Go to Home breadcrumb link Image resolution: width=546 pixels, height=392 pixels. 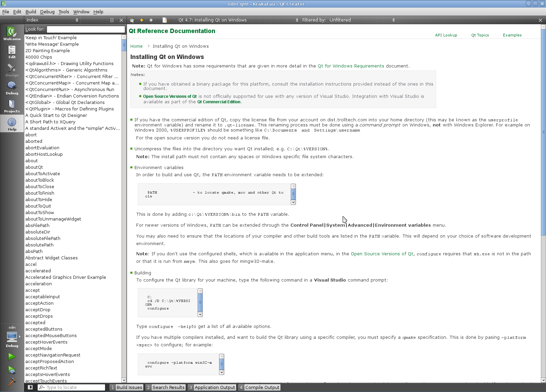136,46
